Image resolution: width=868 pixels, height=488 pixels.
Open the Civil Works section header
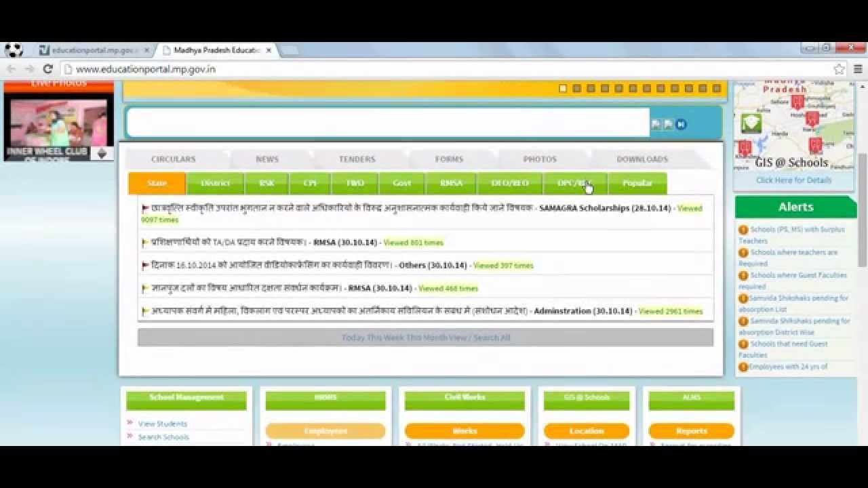click(465, 400)
